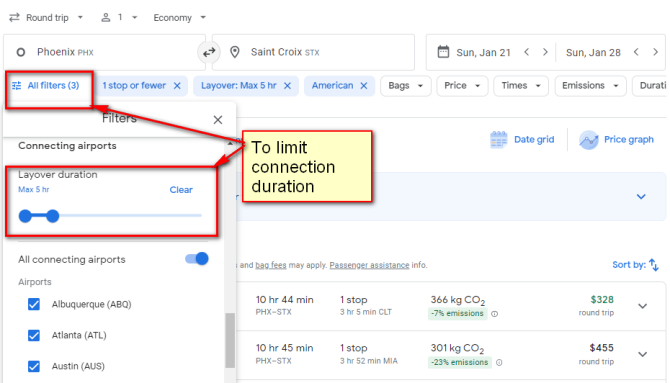Viewport: 670px width, 383px height.
Task: Swap origin and destination airports
Action: (x=209, y=53)
